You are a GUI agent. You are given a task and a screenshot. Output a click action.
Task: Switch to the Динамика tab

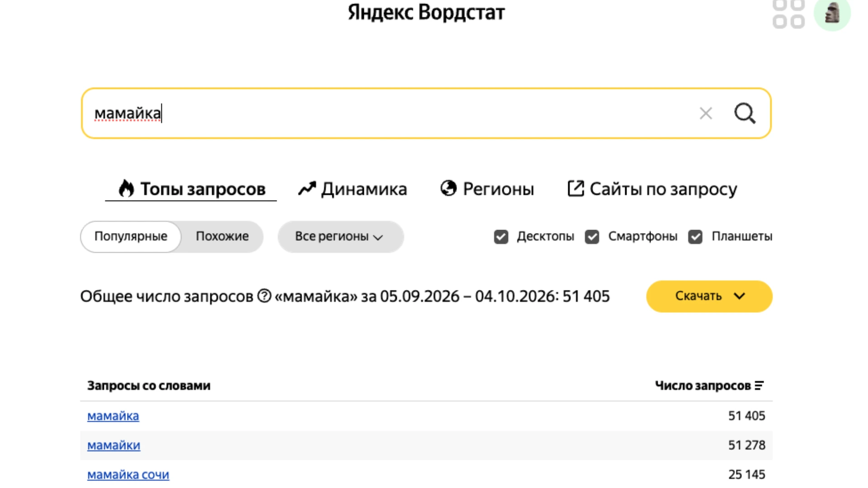[x=353, y=189]
